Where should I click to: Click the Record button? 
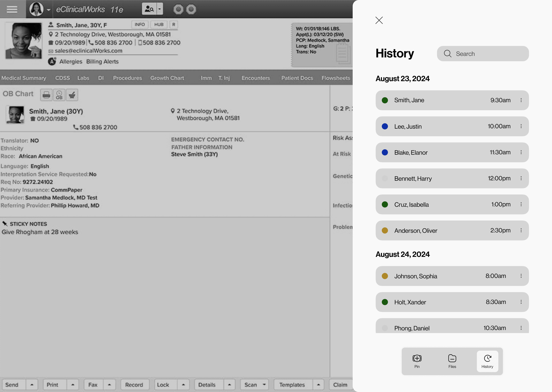point(134,385)
